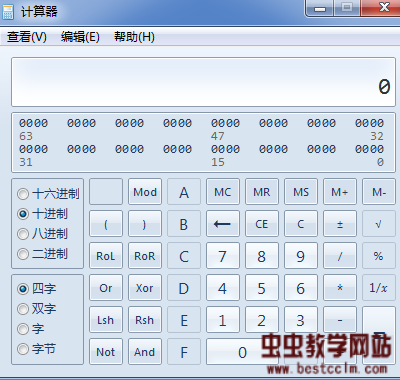This screenshot has height=380, width=400.
Task: Click the close parenthesis button
Action: (x=145, y=224)
